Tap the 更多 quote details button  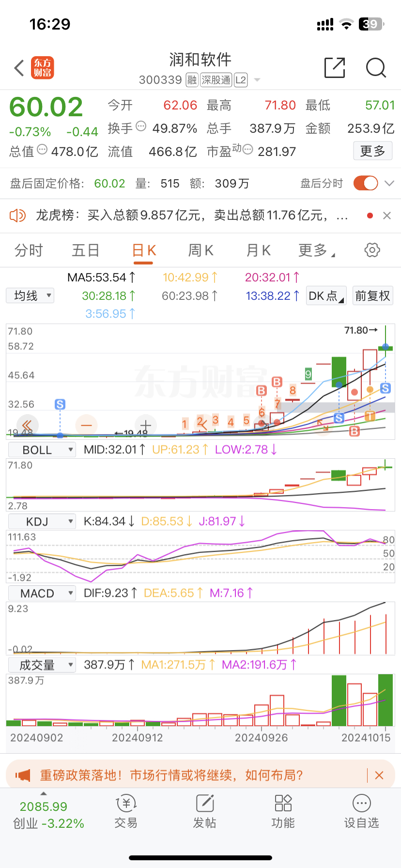[372, 151]
